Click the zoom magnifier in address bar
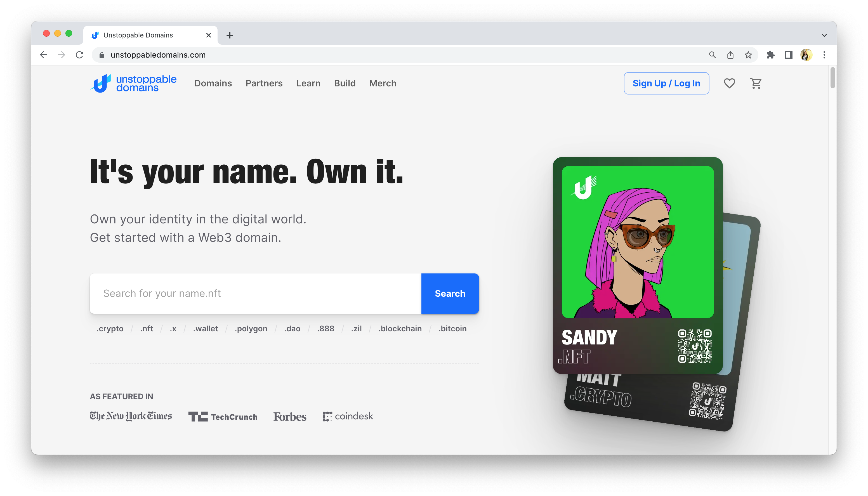 [x=712, y=55]
